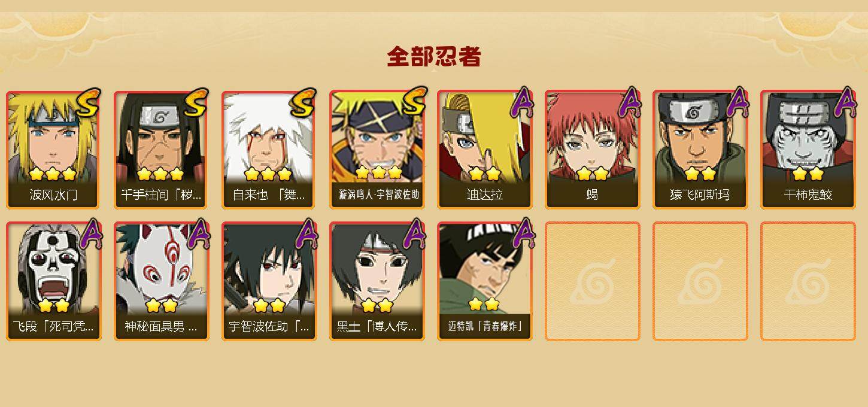Select the 漩涡鸣人·宇智波佐助 card
This screenshot has width=868, height=407.
coord(377,150)
